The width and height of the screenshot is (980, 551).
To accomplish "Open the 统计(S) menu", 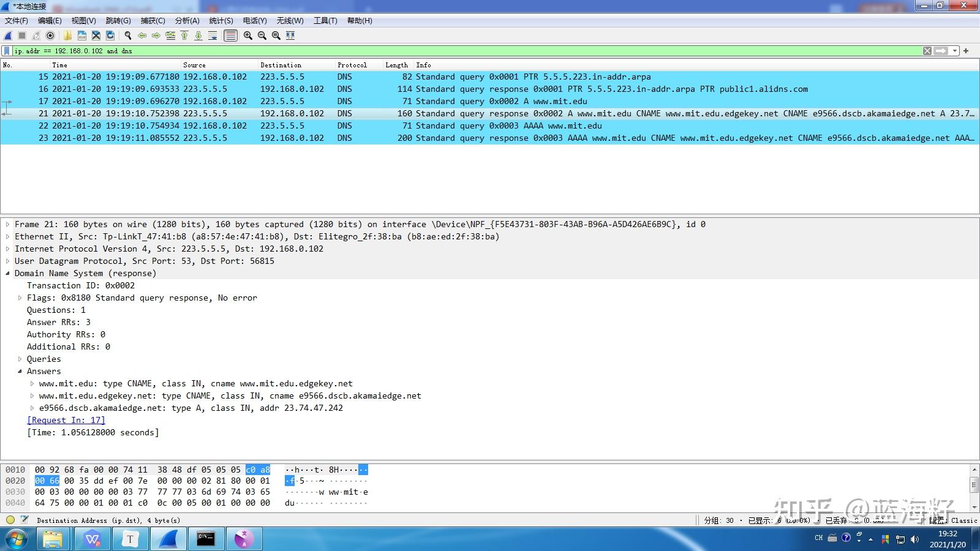I will 221,20.
